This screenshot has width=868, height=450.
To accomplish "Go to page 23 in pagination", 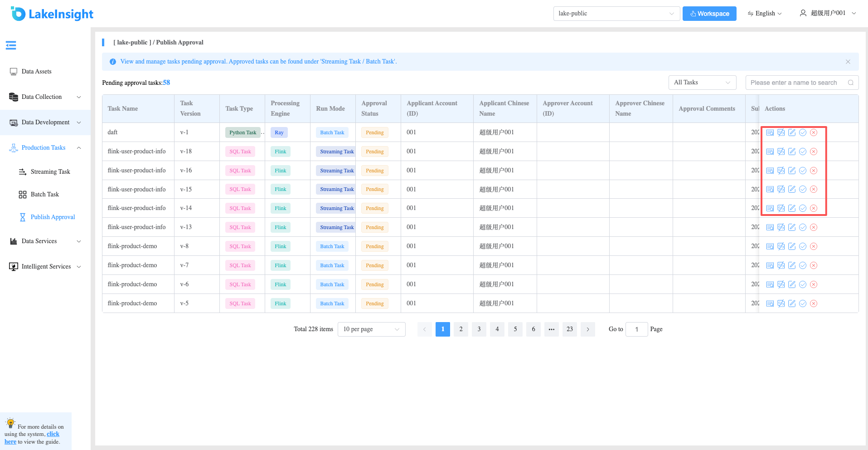I will 570,329.
